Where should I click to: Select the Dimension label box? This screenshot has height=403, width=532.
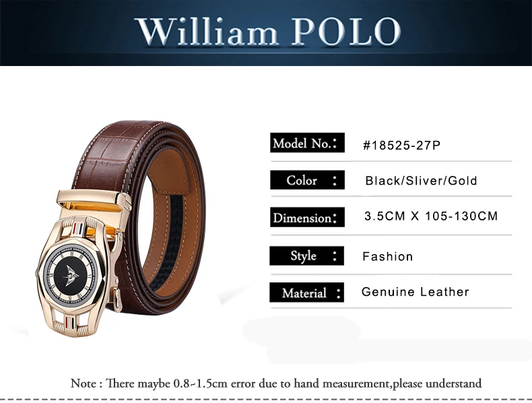click(x=307, y=217)
